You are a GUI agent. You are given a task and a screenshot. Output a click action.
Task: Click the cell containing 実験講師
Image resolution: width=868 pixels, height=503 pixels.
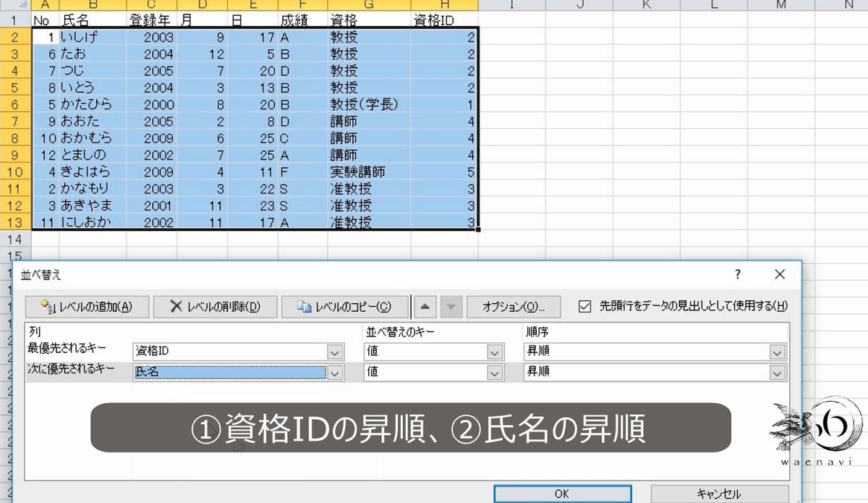click(369, 172)
